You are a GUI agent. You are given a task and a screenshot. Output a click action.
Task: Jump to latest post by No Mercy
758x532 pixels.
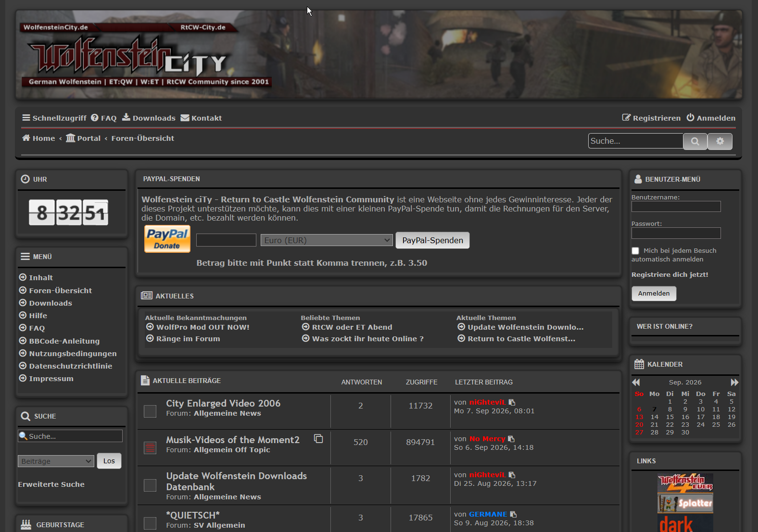(511, 439)
